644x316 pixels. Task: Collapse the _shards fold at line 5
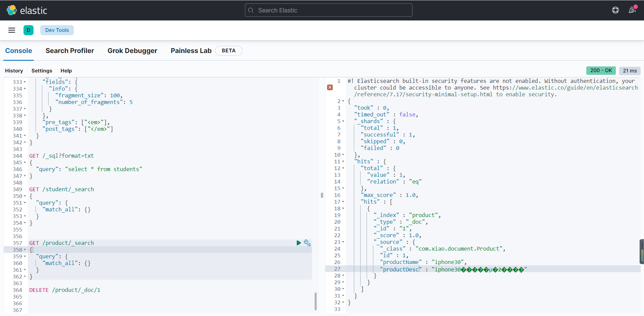(343, 121)
